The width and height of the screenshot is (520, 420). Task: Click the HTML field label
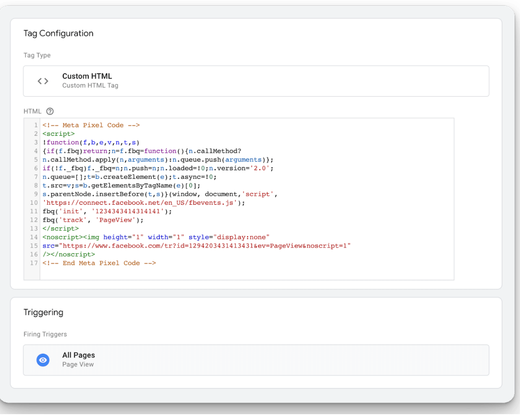tap(32, 112)
